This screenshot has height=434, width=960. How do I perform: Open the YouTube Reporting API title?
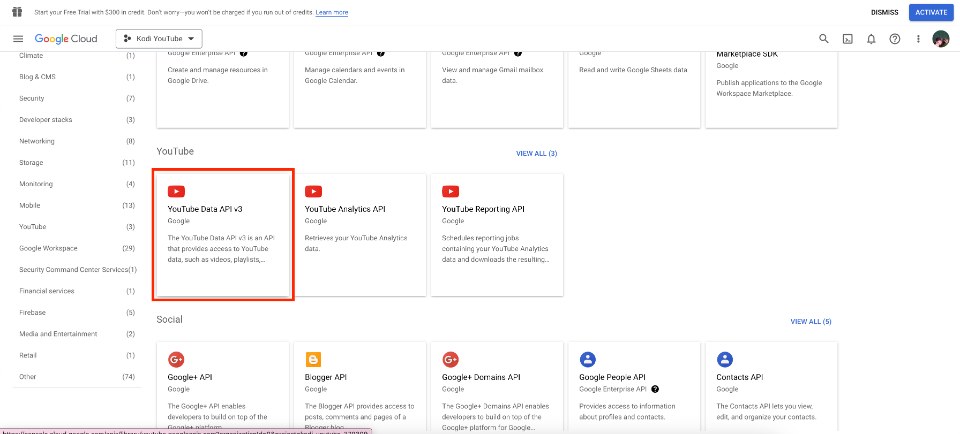coord(483,209)
